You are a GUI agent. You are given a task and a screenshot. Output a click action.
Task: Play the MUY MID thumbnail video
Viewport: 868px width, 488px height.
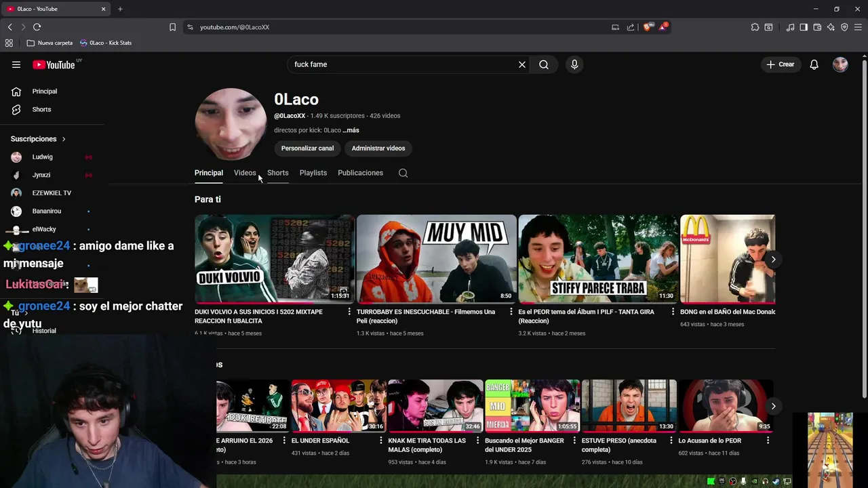[436, 259]
